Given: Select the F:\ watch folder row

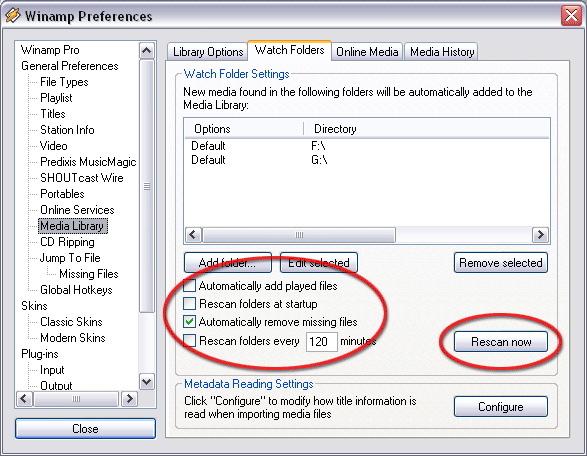Looking at the screenshot, I should 367,146.
